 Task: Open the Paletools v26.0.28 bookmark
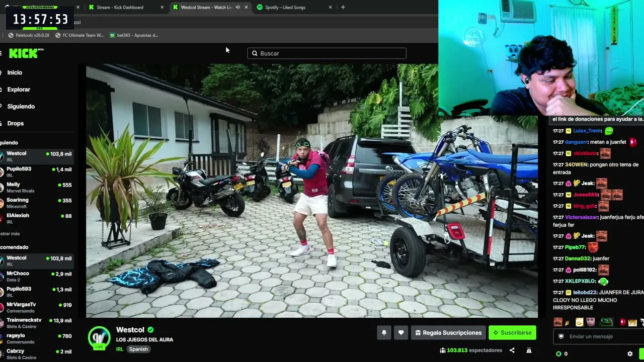(x=29, y=35)
